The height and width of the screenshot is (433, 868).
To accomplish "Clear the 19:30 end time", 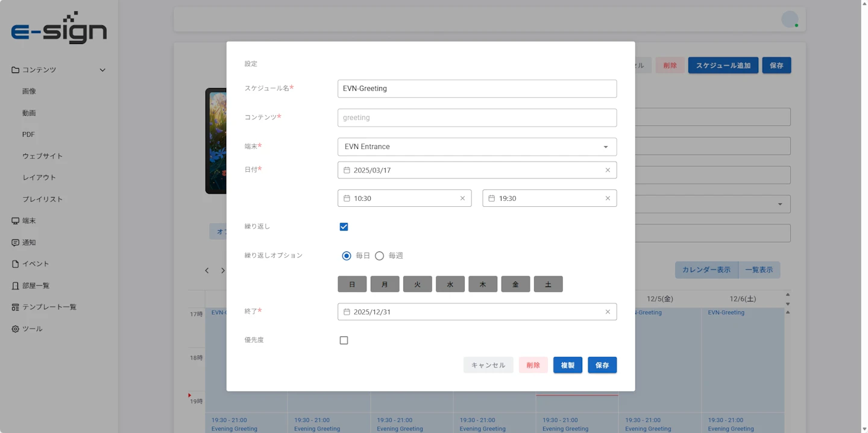I will point(607,198).
